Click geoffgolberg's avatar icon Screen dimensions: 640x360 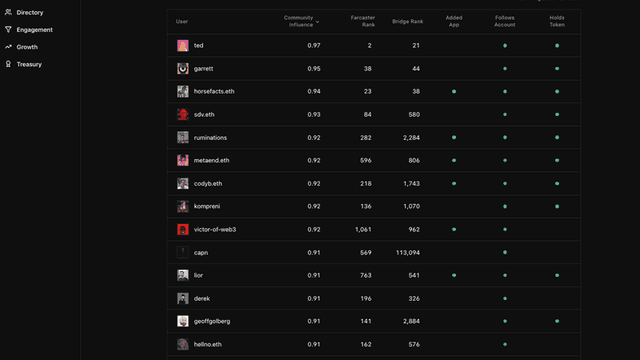[182, 321]
